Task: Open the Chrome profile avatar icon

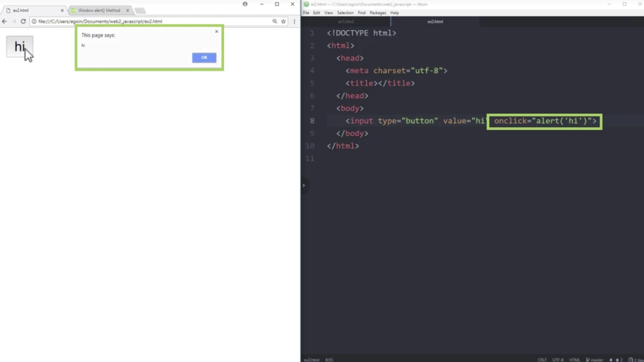Action: click(245, 4)
